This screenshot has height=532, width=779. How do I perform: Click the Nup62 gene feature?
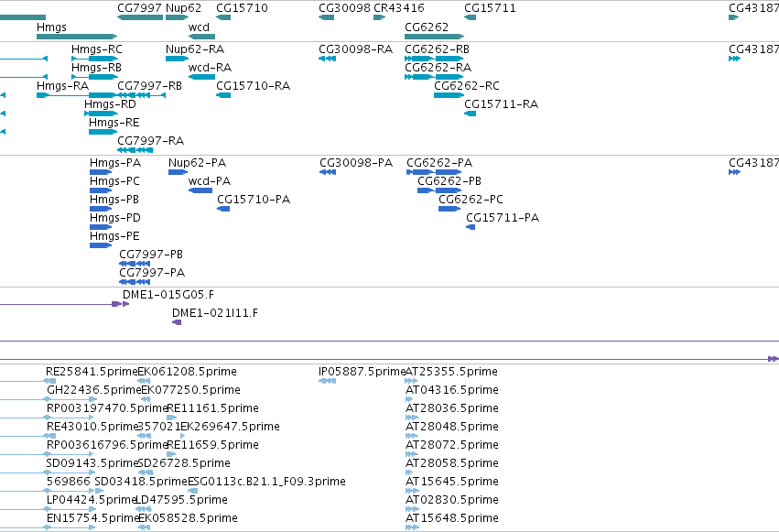(x=177, y=17)
